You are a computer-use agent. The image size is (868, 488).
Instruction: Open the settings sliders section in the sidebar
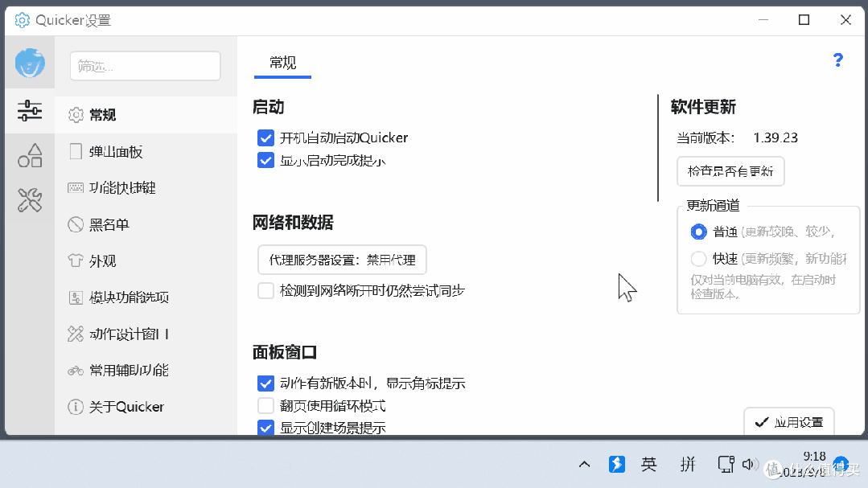[30, 111]
